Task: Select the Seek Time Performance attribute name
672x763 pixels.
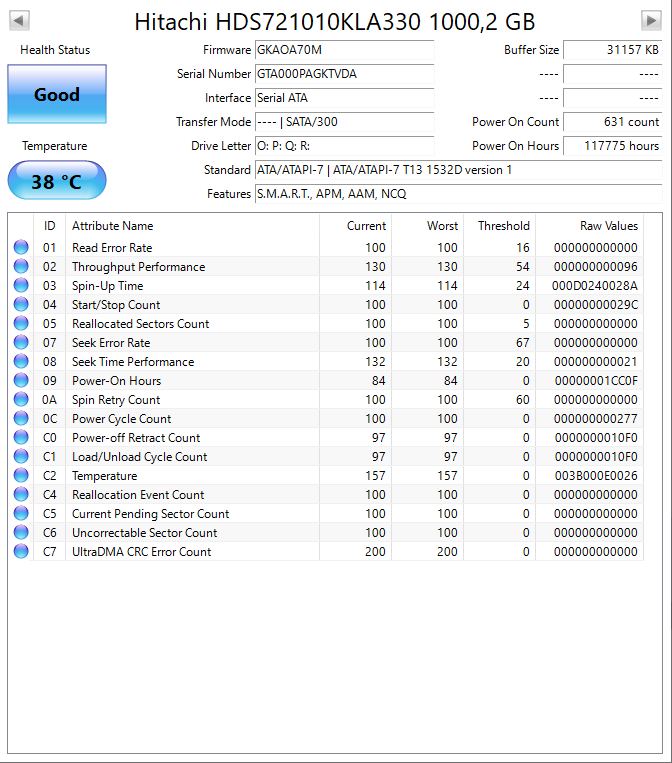Action: coord(133,362)
